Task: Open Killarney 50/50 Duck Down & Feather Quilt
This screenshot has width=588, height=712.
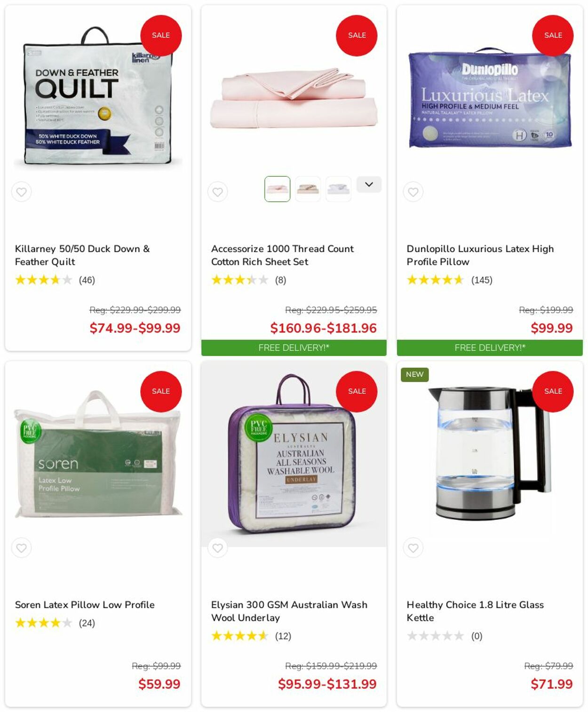Action: tap(82, 255)
